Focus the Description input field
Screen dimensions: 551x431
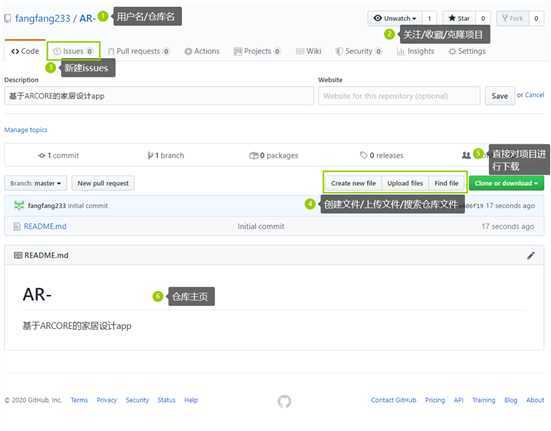click(159, 96)
